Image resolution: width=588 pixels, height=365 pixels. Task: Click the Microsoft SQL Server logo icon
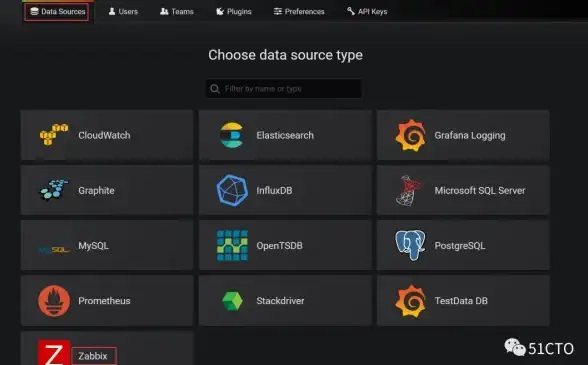(408, 191)
